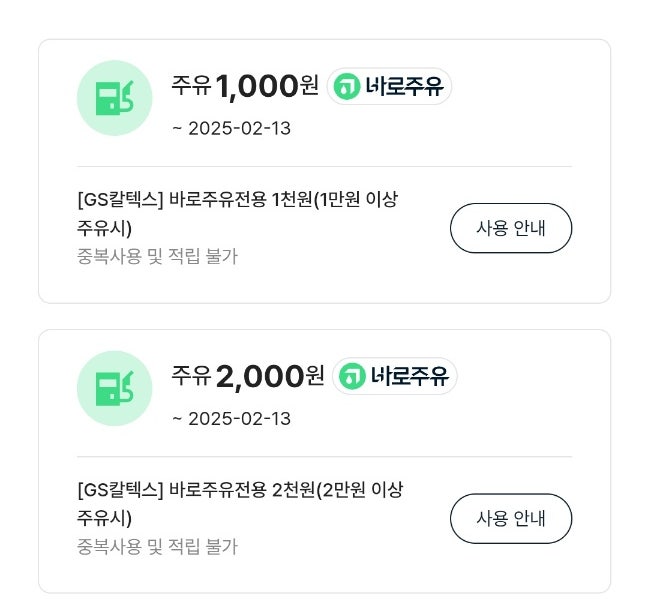Select the 주유 1,000원 amount heading

[x=244, y=87]
